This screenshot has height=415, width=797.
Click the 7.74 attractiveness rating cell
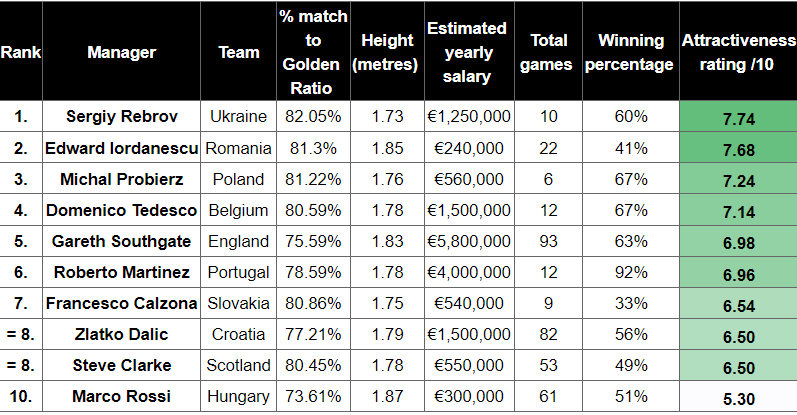[x=738, y=117]
